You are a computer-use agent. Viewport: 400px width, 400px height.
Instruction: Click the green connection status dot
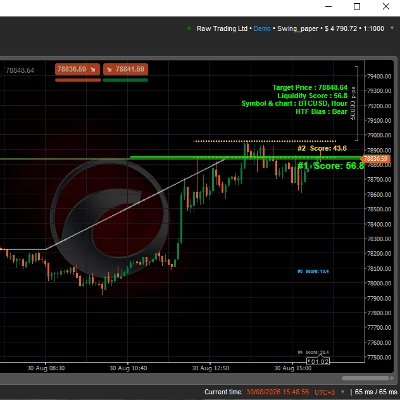coord(189,29)
